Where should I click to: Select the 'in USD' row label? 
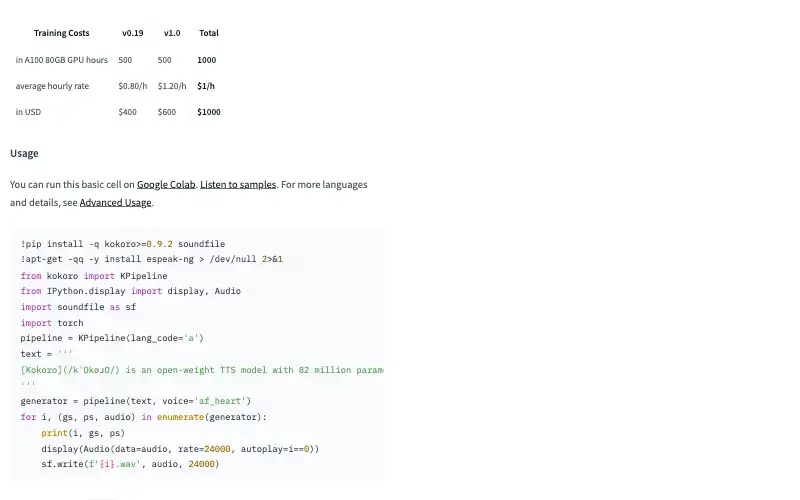tap(28, 112)
